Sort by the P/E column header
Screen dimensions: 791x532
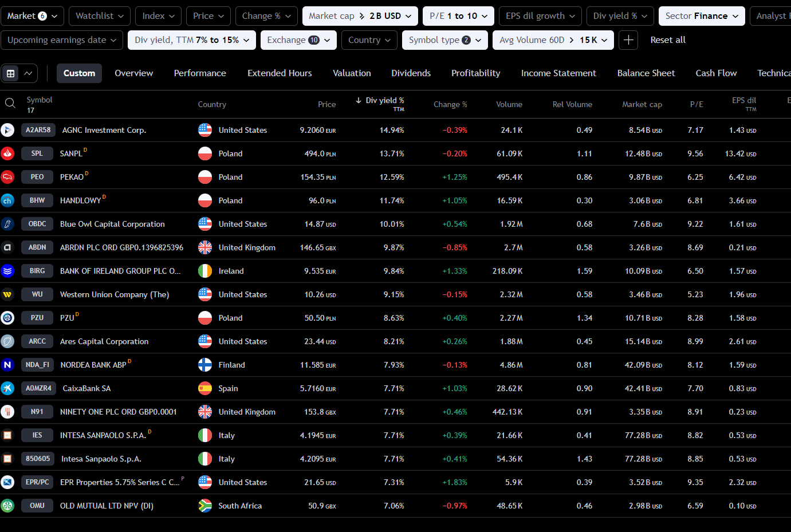pyautogui.click(x=696, y=104)
